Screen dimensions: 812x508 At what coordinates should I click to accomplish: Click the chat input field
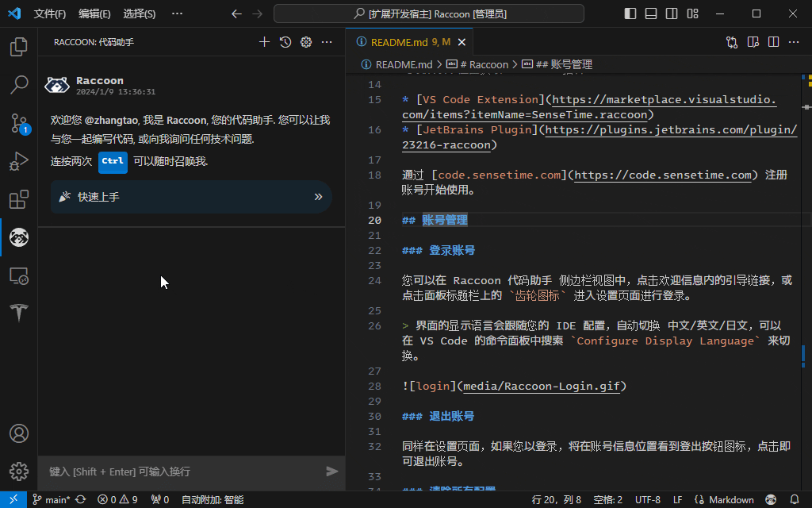tap(184, 471)
